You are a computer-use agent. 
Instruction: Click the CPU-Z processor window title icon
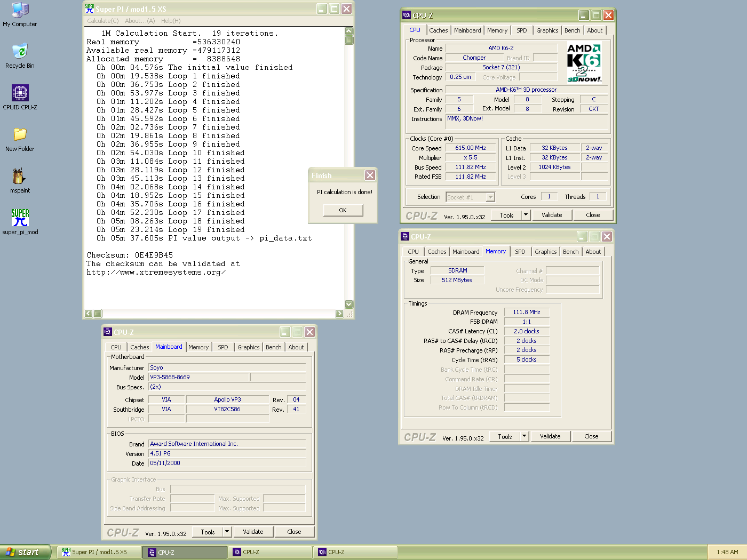pyautogui.click(x=407, y=15)
